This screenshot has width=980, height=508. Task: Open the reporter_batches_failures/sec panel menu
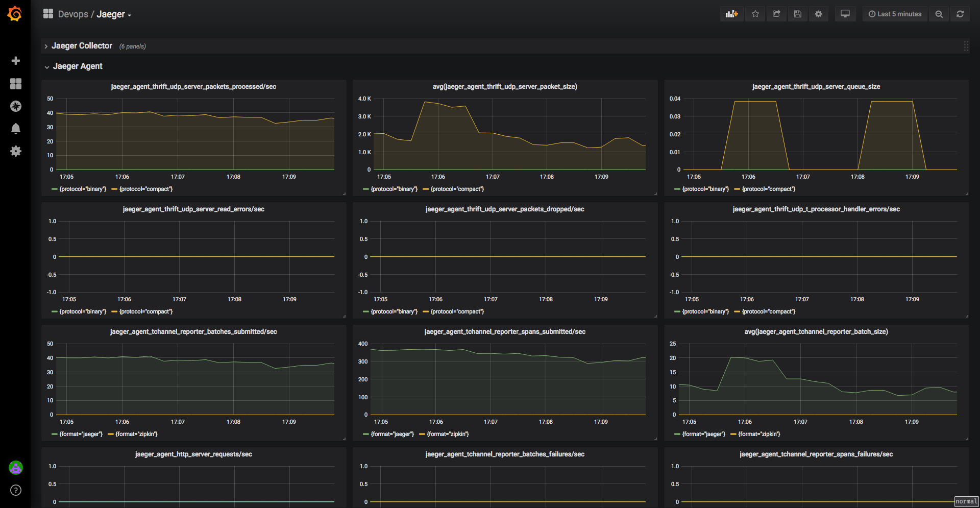coord(505,454)
